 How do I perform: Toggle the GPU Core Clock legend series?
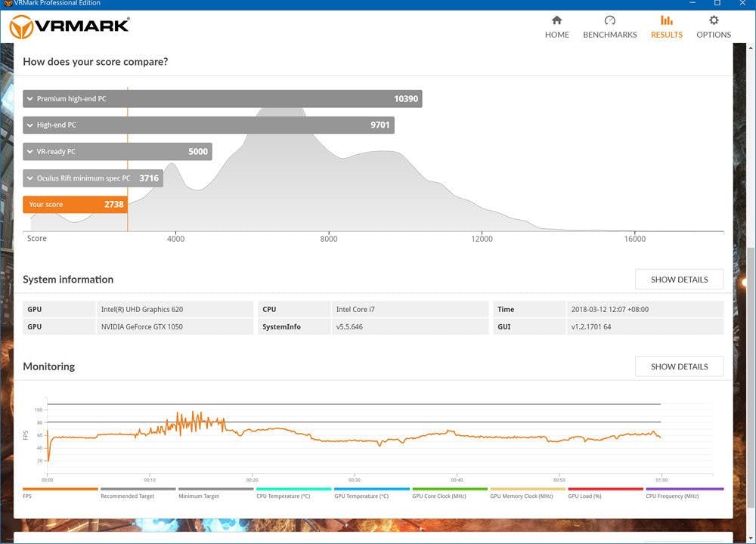click(450, 493)
